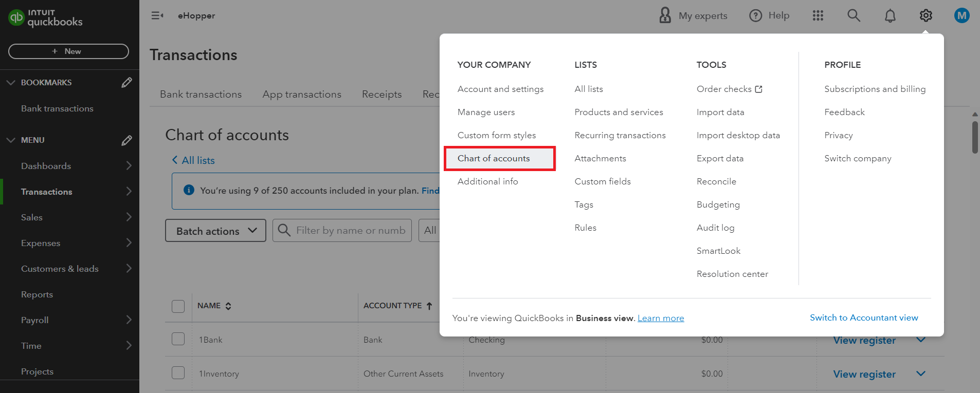
Task: Open Account and settings
Action: point(500,89)
